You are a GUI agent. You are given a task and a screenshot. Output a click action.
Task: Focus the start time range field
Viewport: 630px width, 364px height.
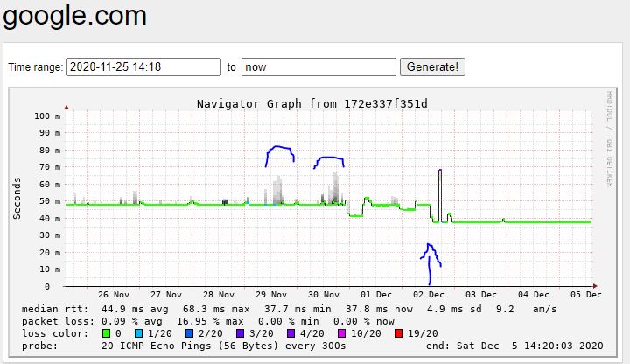pos(143,67)
